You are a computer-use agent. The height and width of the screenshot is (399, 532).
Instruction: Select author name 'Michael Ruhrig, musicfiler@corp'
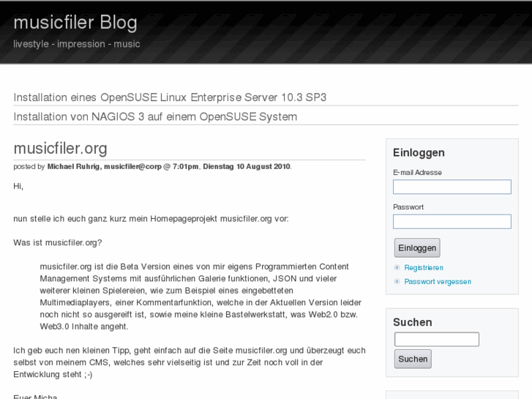click(x=104, y=167)
